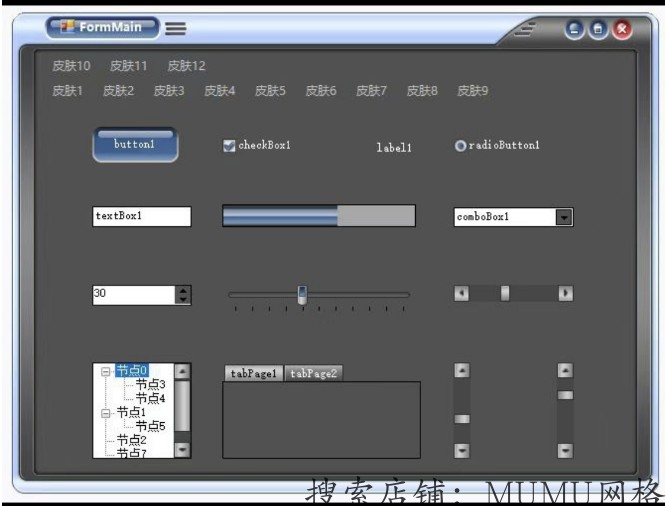
Task: Click the horizontal scrollbar thumb
Action: coord(505,293)
